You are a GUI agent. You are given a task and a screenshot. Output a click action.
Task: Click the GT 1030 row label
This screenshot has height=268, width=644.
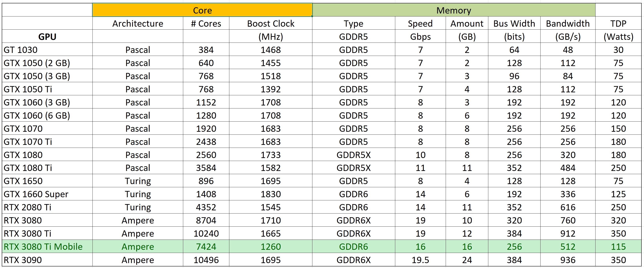pos(21,50)
